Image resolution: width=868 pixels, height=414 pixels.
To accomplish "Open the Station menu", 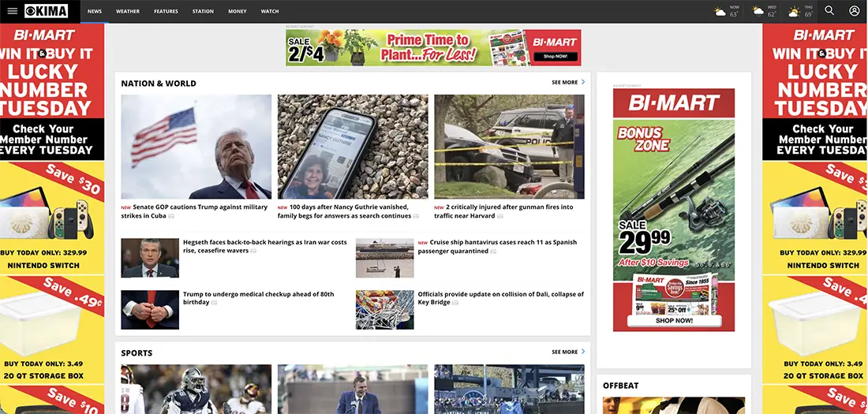I will [x=203, y=11].
